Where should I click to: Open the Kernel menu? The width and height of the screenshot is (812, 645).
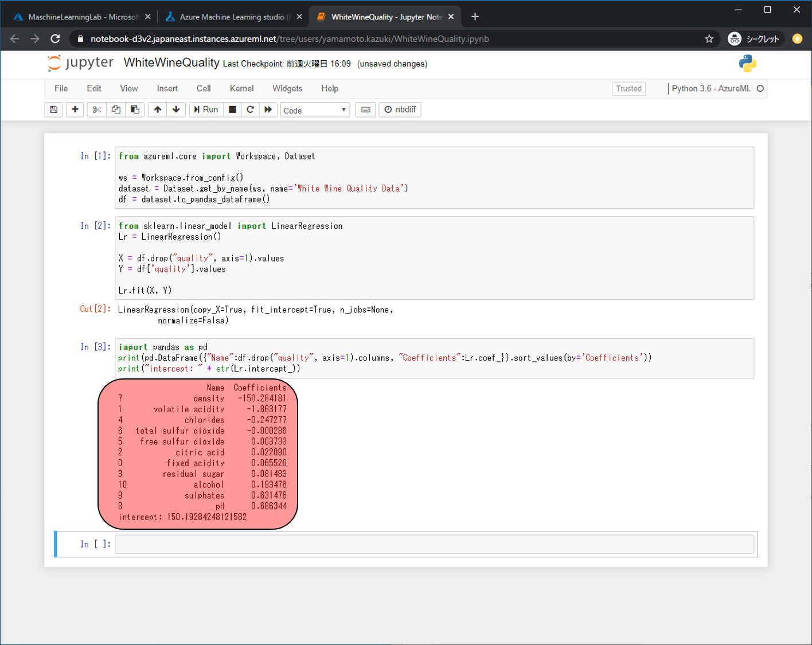(x=241, y=88)
